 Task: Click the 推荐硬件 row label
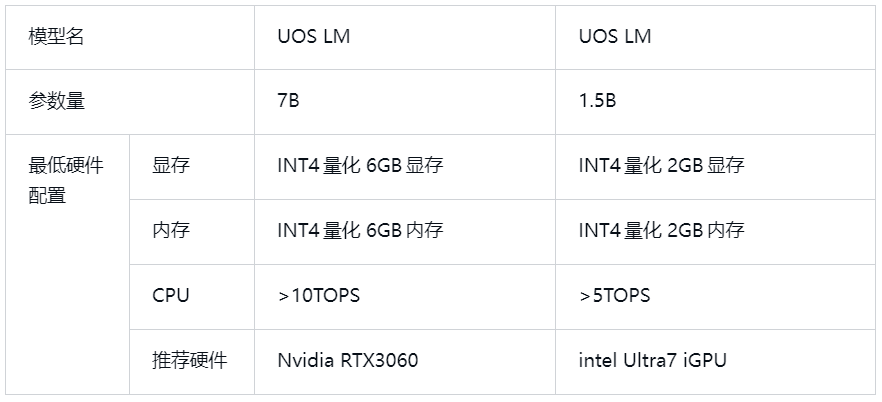[190, 360]
